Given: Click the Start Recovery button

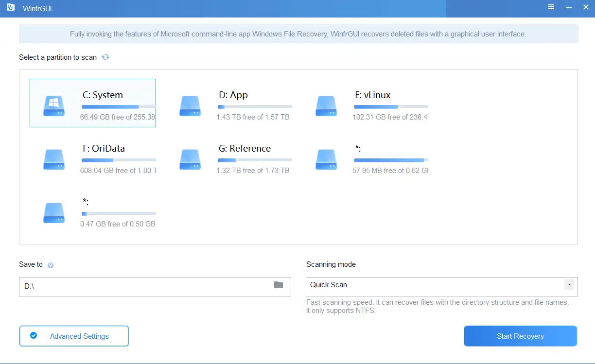Looking at the screenshot, I should click(521, 336).
